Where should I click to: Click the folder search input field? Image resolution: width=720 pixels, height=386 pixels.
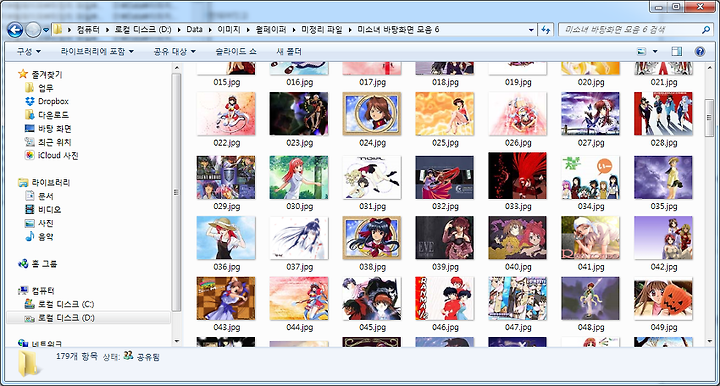click(630, 30)
